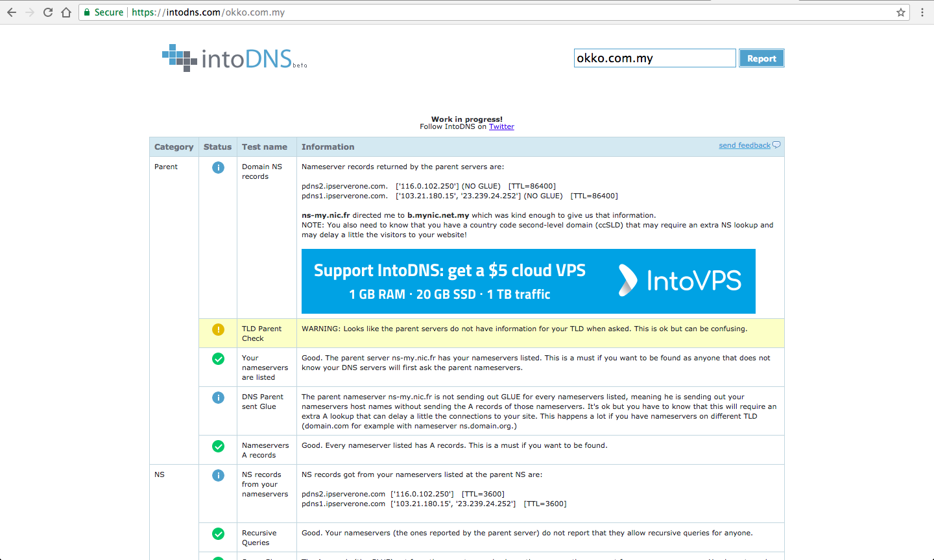Screen dimensions: 934x560
Task: Click the IntoVPS cloud VPS banner
Action: pos(528,281)
